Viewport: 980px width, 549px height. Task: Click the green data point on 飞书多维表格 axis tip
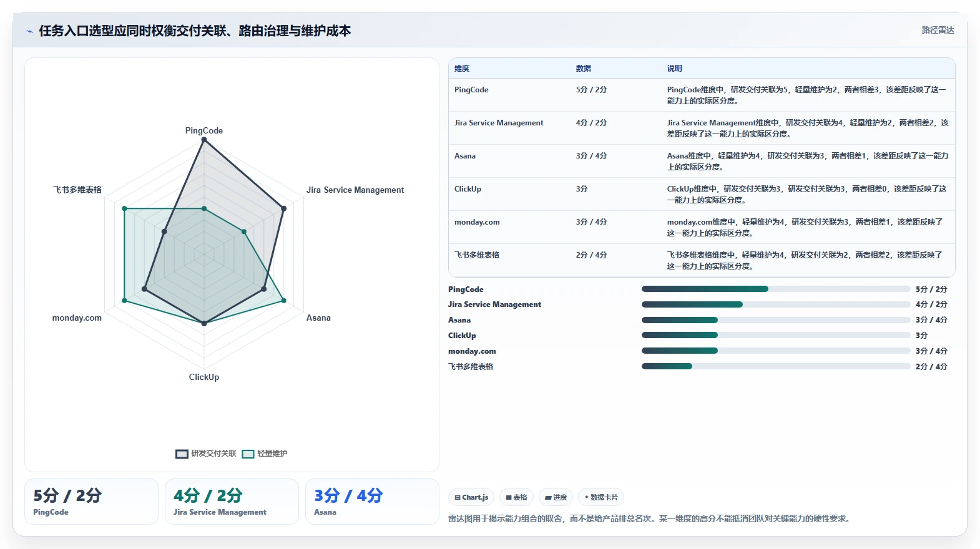[124, 209]
